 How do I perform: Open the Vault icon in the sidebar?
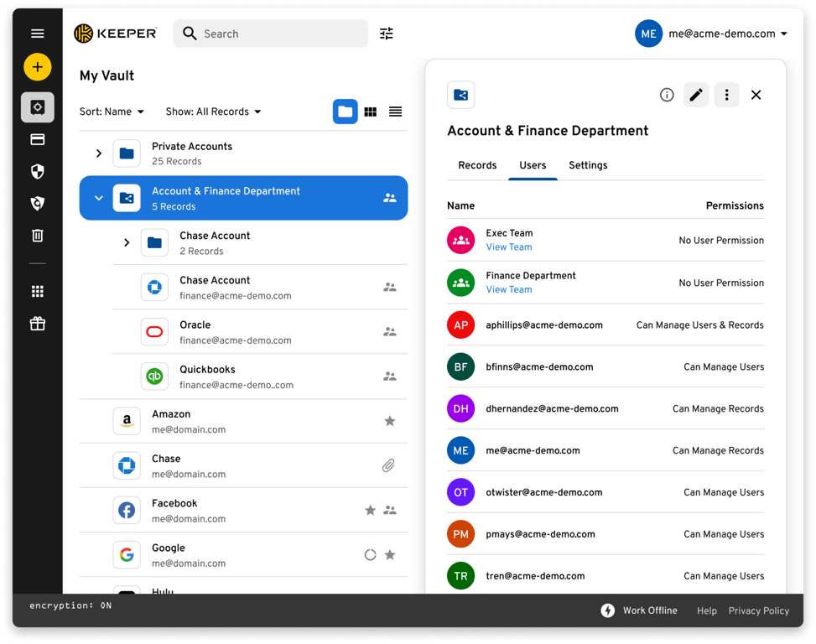point(38,107)
